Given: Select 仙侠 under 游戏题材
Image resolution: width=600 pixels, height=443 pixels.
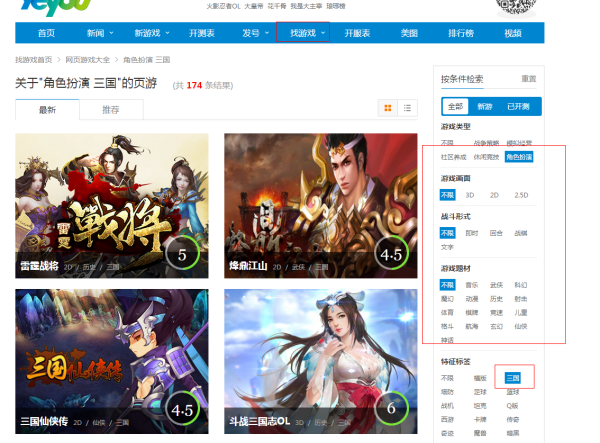Looking at the screenshot, I should click(x=521, y=326).
